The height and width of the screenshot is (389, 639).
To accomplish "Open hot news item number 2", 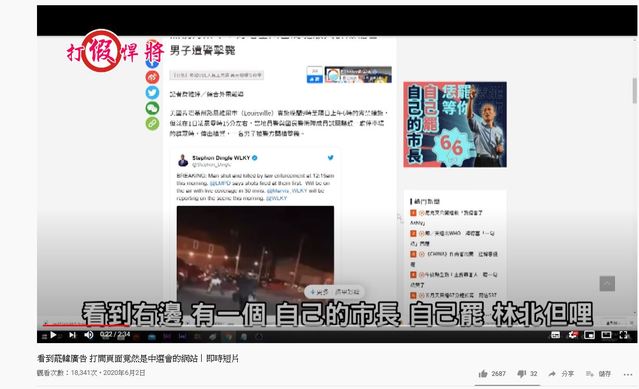I will click(453, 238).
